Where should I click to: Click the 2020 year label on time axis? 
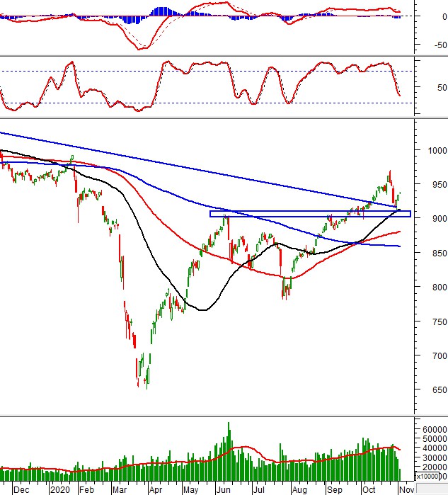pyautogui.click(x=59, y=489)
